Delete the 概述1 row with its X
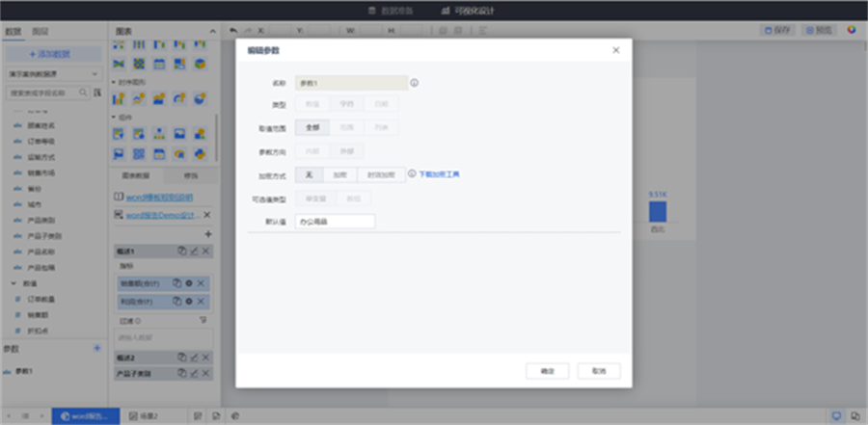 coord(205,251)
